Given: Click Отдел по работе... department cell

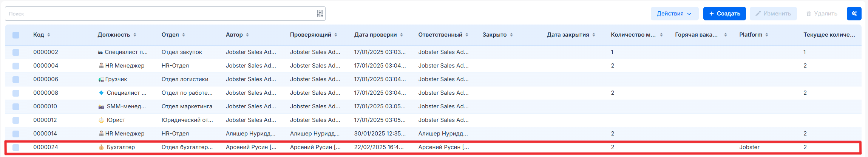Looking at the screenshot, I should pos(187,93).
